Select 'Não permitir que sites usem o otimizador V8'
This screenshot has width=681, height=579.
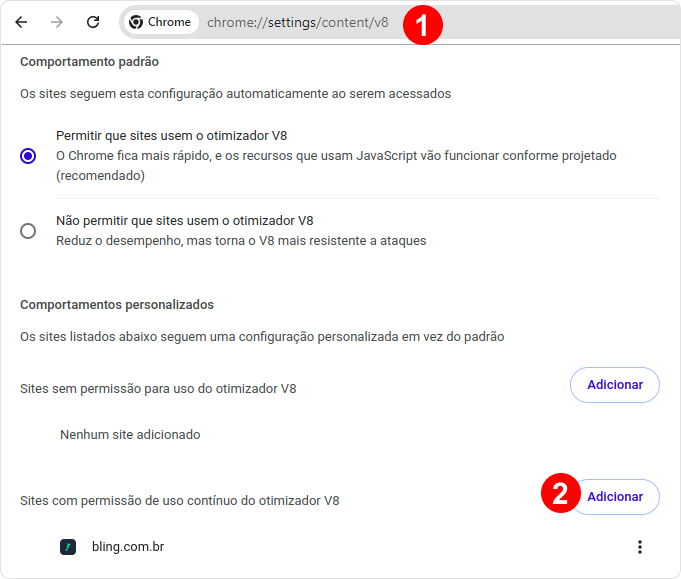pos(28,231)
